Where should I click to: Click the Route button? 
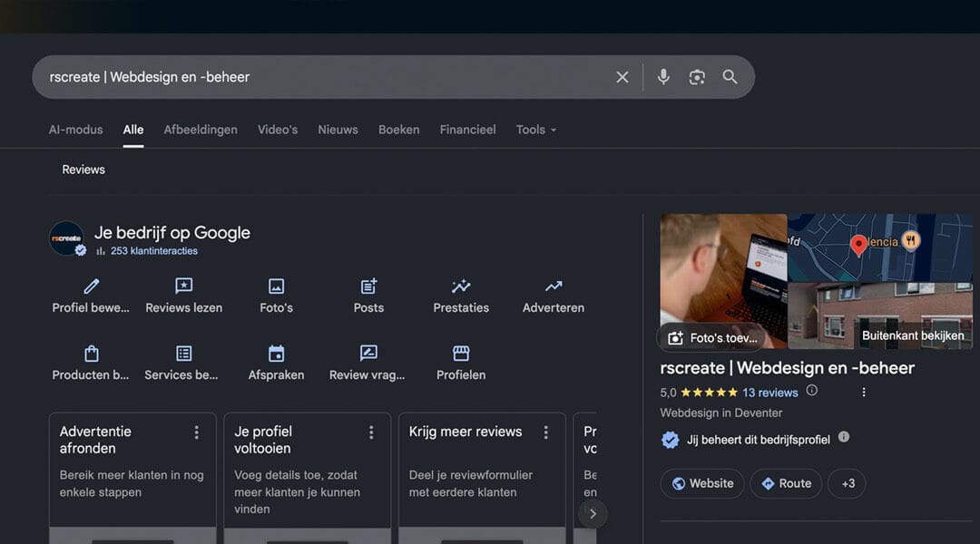point(786,483)
